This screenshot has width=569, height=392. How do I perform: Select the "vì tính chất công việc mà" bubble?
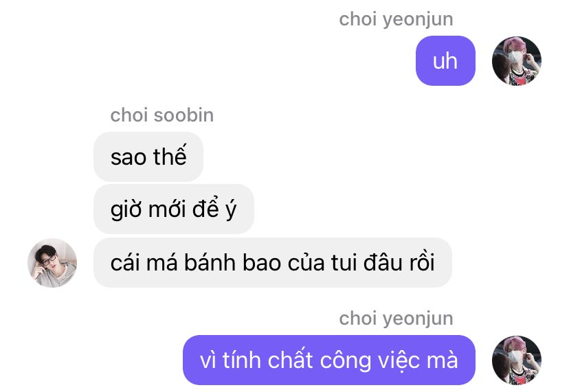328,360
